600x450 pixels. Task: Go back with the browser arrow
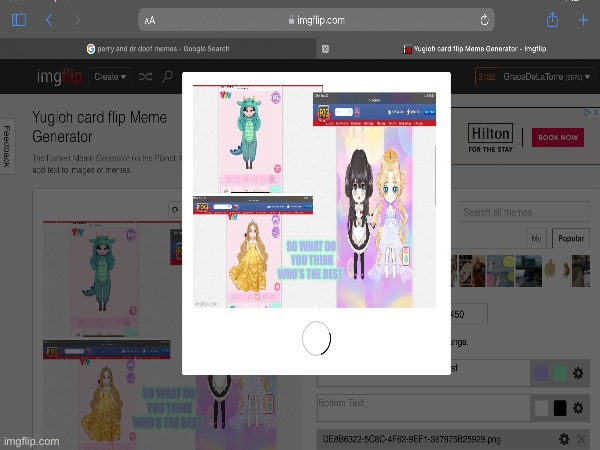tap(49, 20)
